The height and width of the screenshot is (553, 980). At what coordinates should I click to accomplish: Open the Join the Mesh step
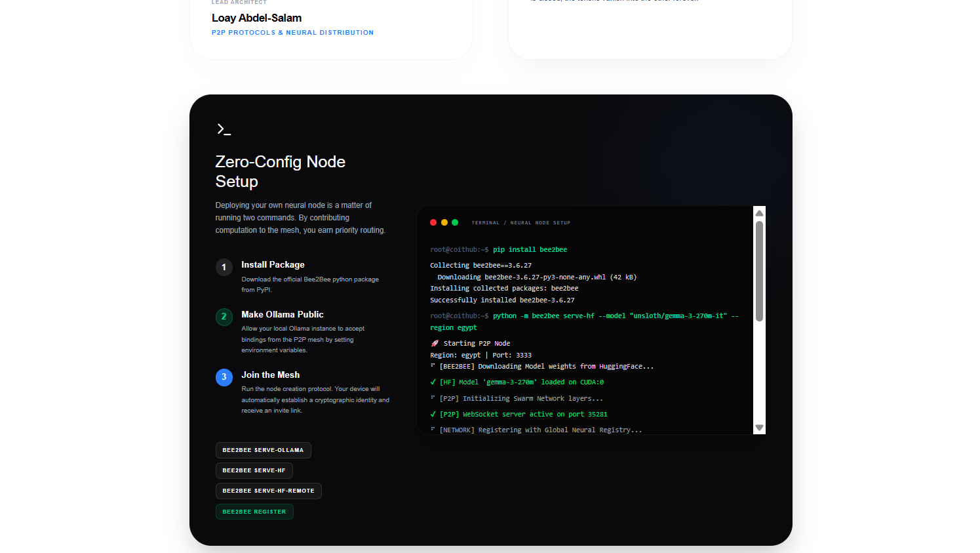click(x=270, y=375)
